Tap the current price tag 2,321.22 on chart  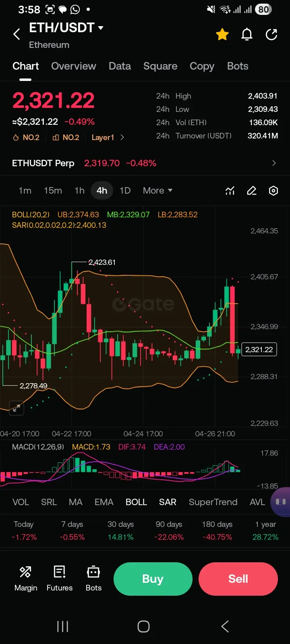[259, 349]
